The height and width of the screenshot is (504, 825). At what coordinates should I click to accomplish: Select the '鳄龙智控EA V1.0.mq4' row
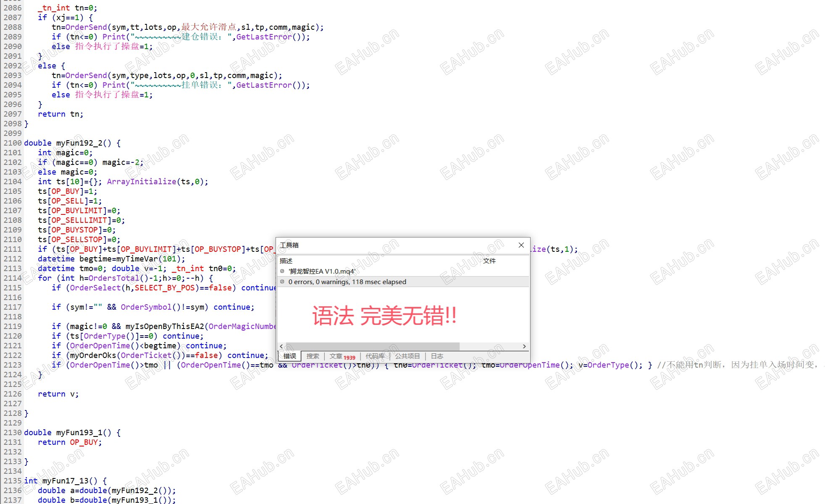coord(322,271)
